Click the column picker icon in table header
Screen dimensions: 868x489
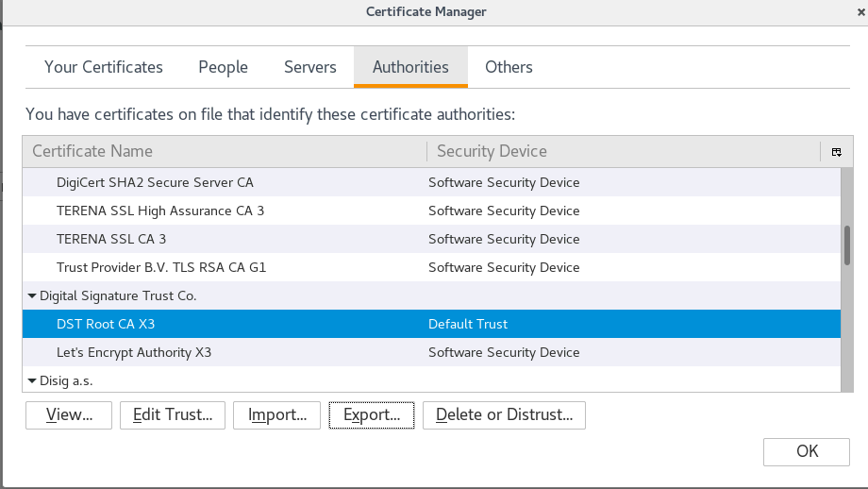[x=836, y=152]
